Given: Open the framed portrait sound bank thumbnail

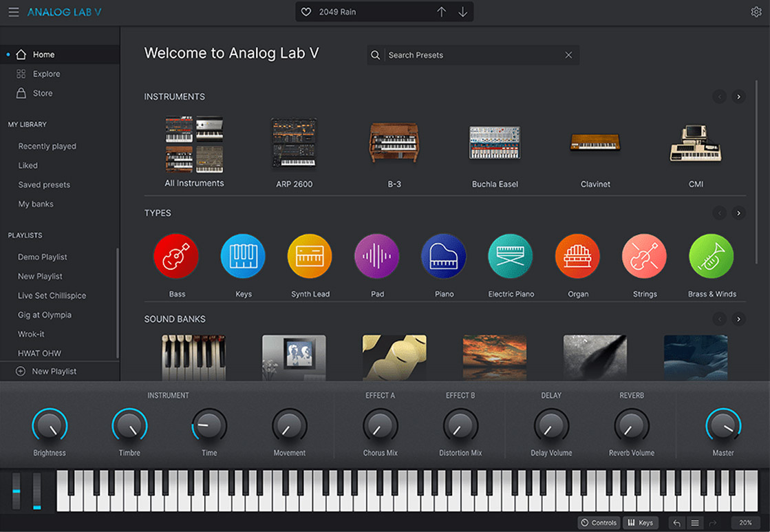Looking at the screenshot, I should [294, 358].
